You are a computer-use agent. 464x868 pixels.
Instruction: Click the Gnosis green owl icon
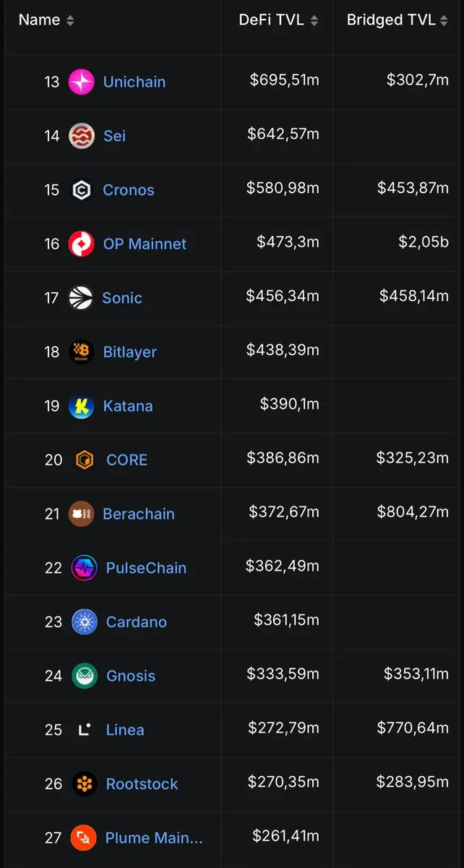pos(84,676)
